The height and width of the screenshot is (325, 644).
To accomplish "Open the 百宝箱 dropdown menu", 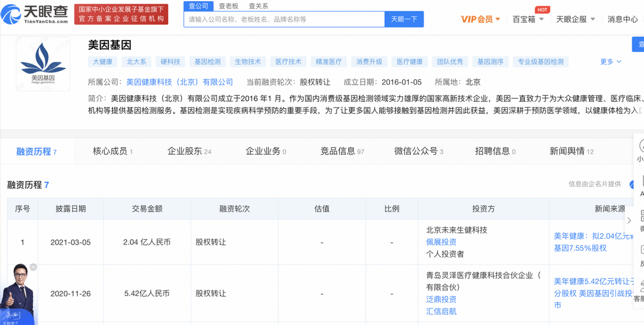I will [x=528, y=19].
